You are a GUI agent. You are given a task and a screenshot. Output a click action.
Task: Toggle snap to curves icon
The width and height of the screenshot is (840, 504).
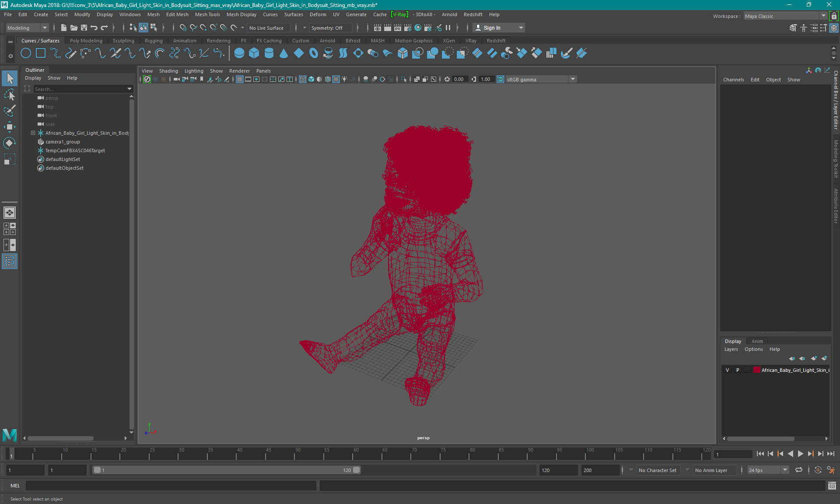click(x=193, y=28)
